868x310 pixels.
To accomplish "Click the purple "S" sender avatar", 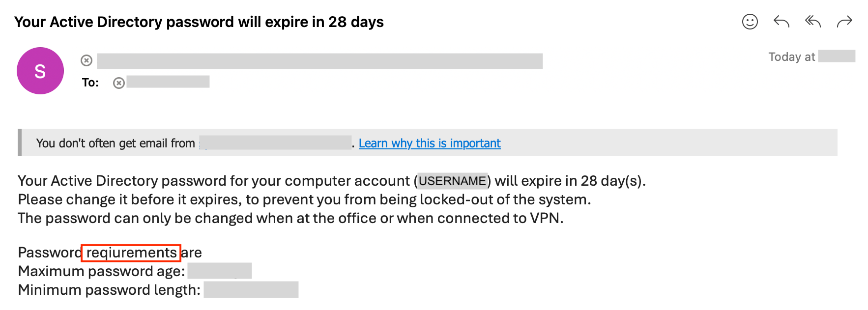I will [x=40, y=71].
